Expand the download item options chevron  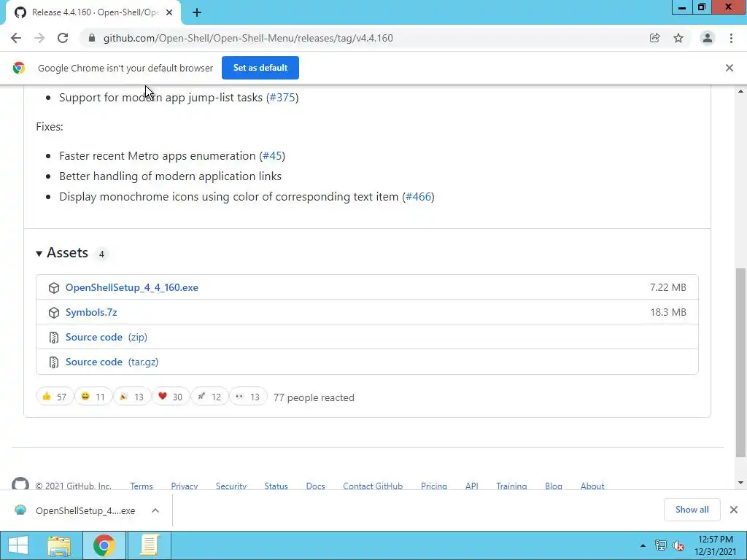click(155, 510)
